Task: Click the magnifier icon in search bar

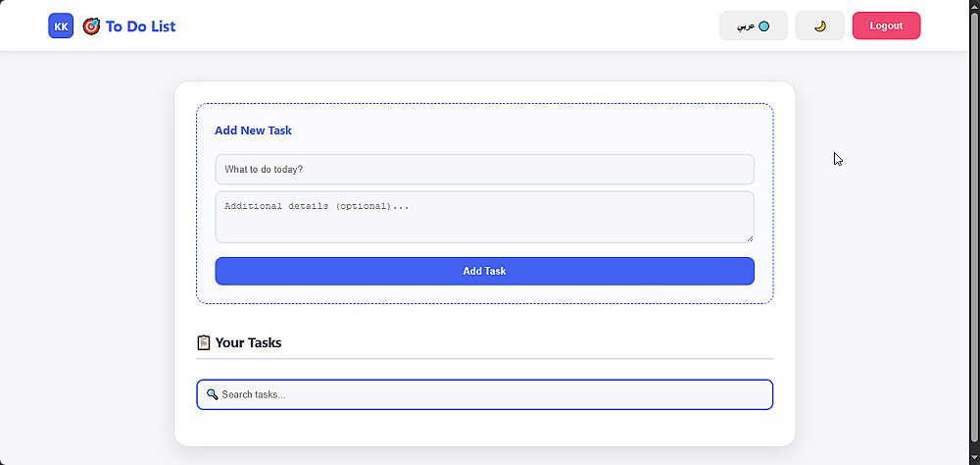Action: pos(212,394)
